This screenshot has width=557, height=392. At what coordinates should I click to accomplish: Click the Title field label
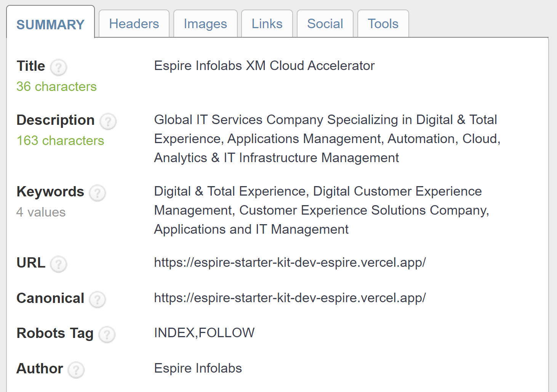(x=31, y=66)
